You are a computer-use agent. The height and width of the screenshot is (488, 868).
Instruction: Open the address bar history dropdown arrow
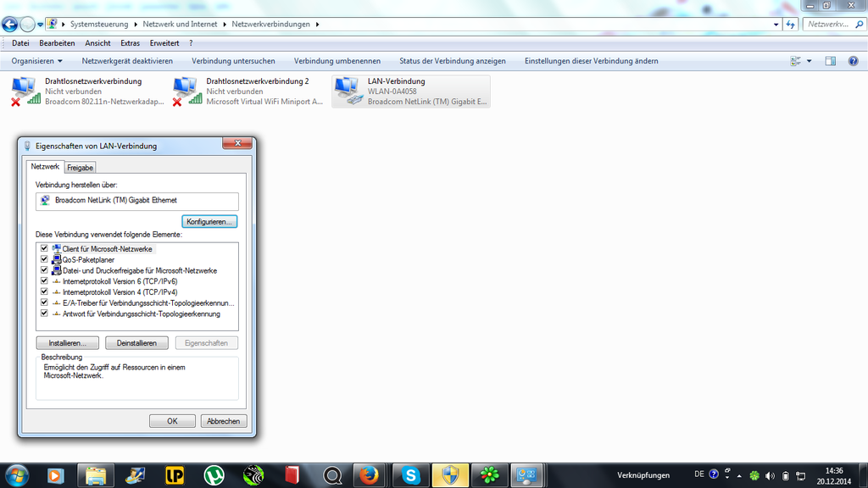[776, 25]
